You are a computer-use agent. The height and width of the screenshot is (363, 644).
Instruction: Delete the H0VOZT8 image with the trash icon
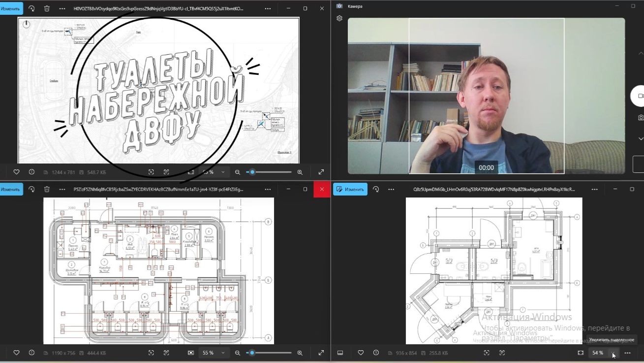point(47,8)
